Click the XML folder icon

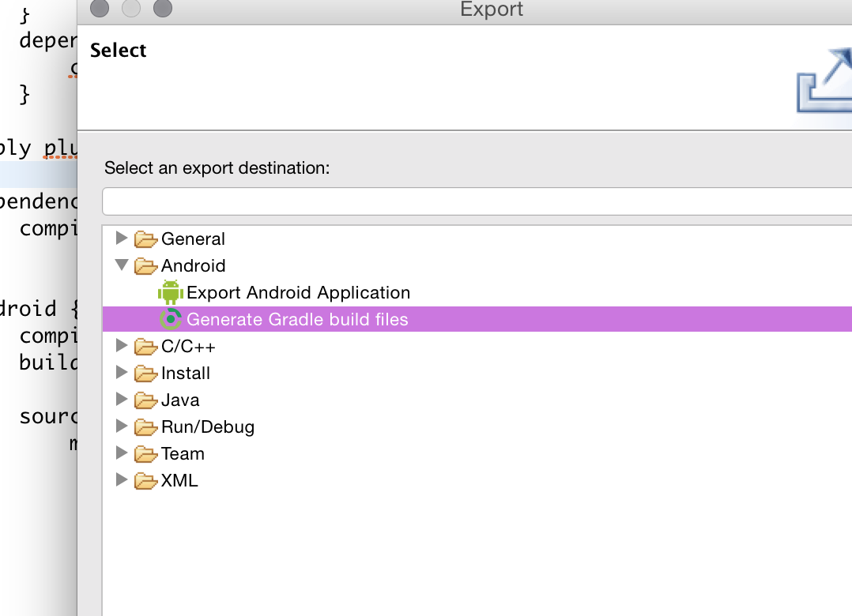[x=145, y=480]
